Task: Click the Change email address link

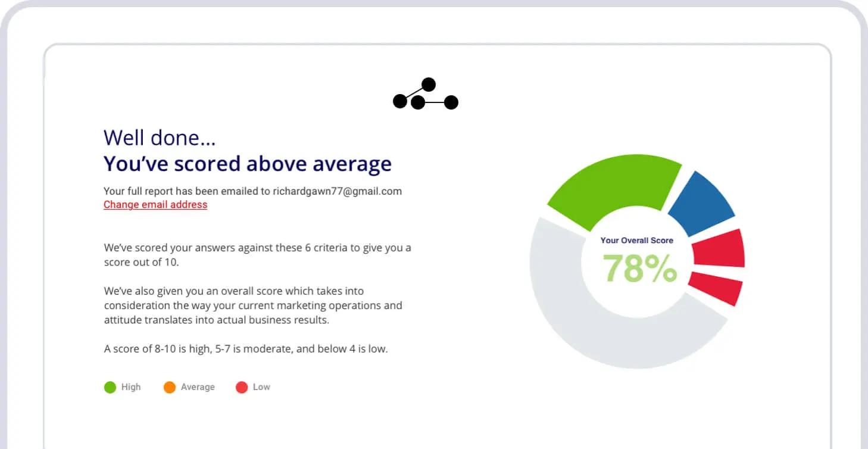Action: [155, 205]
